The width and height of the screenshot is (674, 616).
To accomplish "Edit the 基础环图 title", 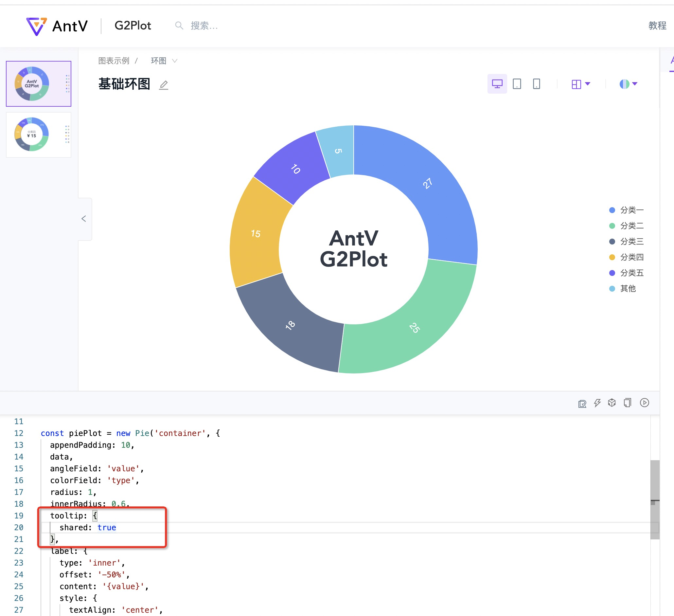I will click(x=164, y=85).
